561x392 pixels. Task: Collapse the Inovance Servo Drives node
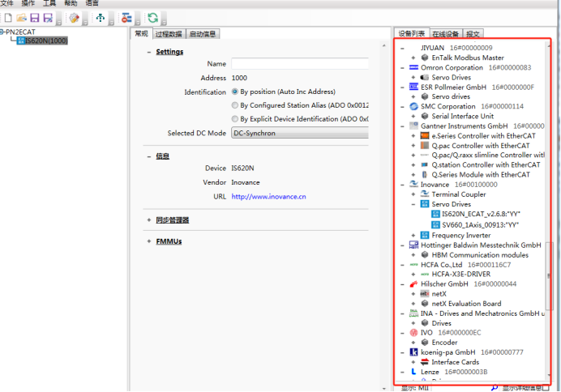[413, 204]
